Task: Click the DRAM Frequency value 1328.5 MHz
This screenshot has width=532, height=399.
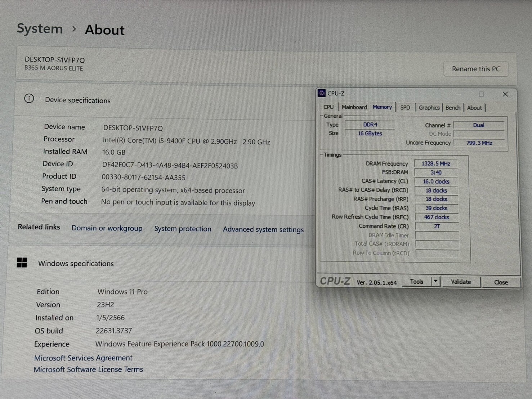Action: (436, 163)
